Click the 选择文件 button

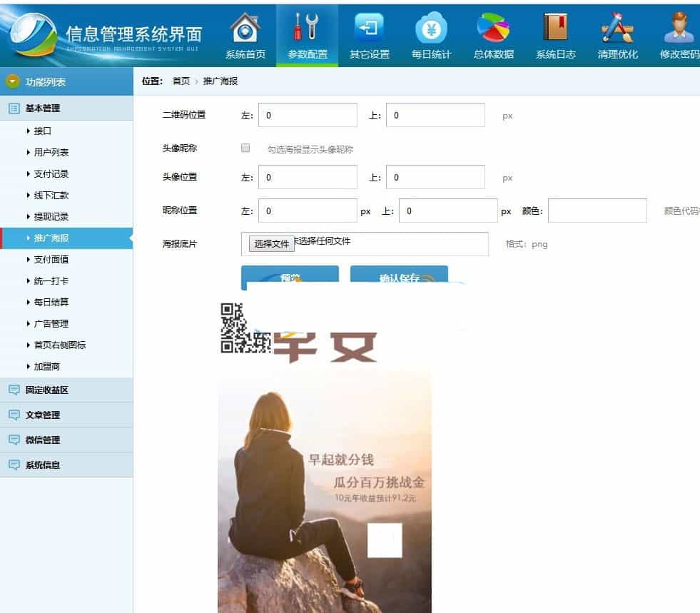click(x=271, y=244)
